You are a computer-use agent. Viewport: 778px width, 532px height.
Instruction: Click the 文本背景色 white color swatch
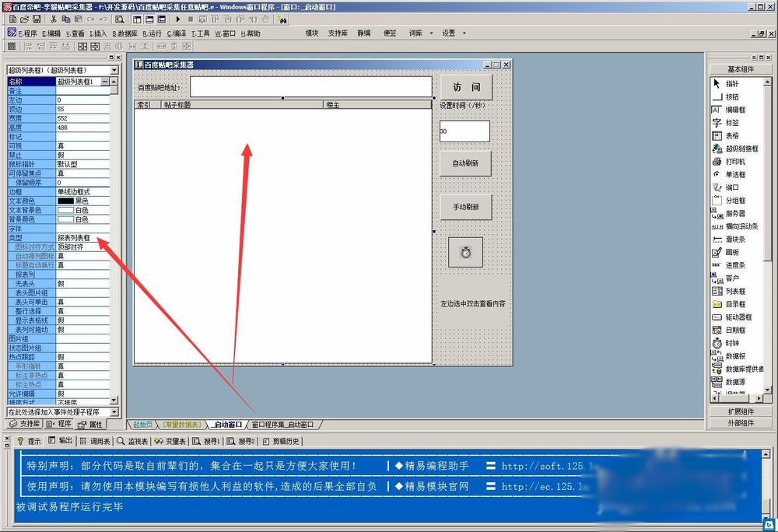(65, 210)
